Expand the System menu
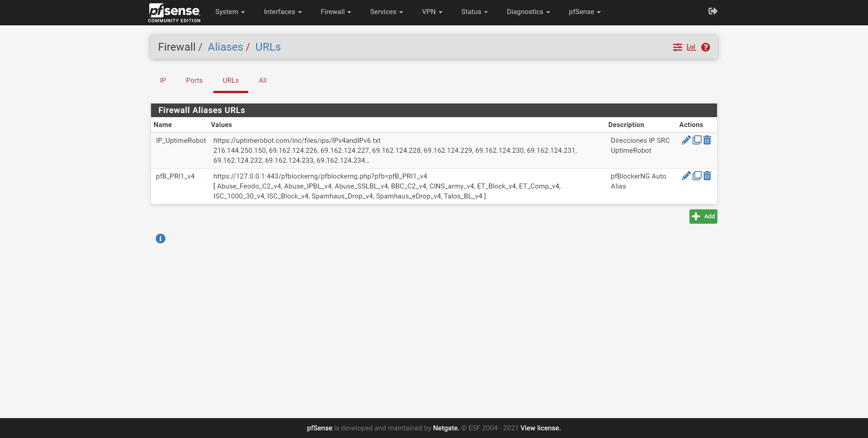 (230, 12)
